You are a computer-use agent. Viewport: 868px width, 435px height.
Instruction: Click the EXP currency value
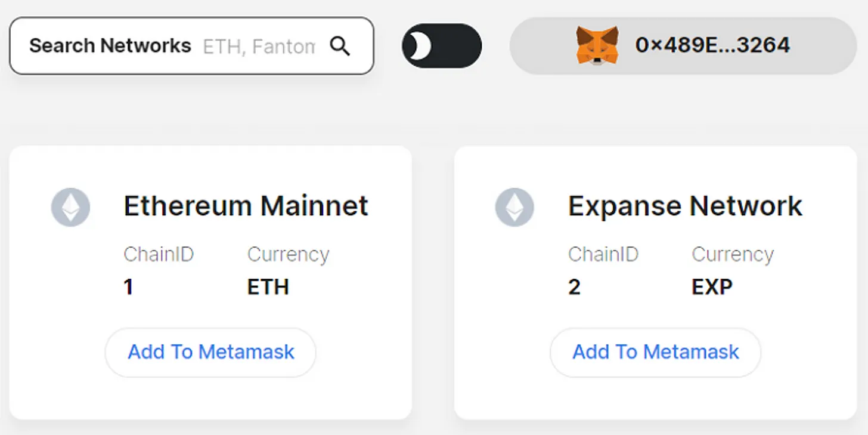pyautogui.click(x=712, y=287)
